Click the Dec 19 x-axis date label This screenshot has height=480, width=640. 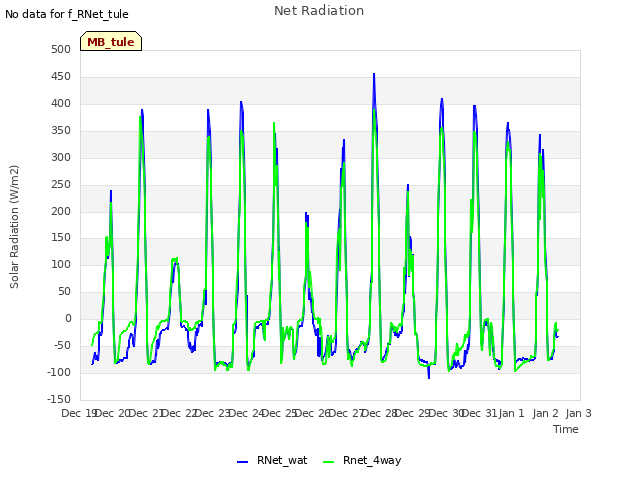(79, 413)
